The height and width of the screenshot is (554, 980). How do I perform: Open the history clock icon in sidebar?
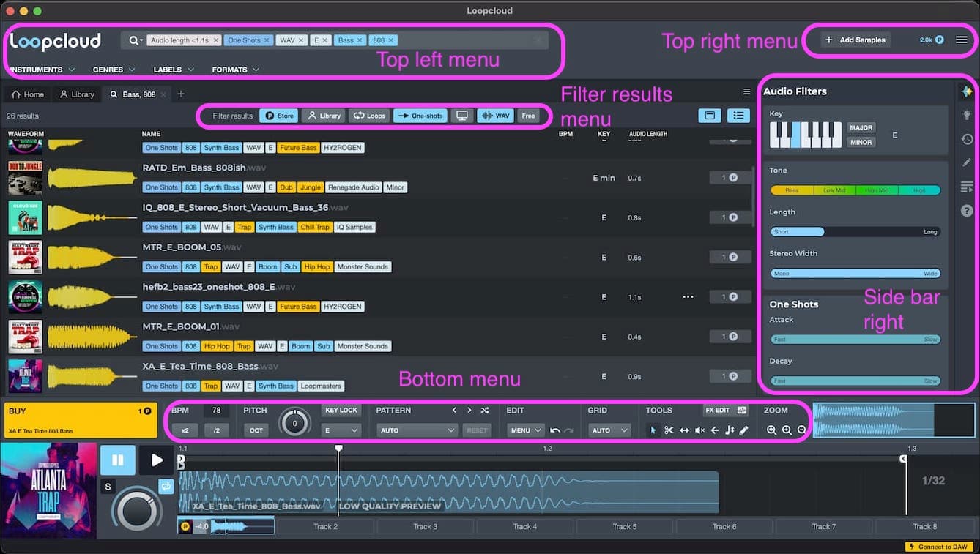click(967, 139)
